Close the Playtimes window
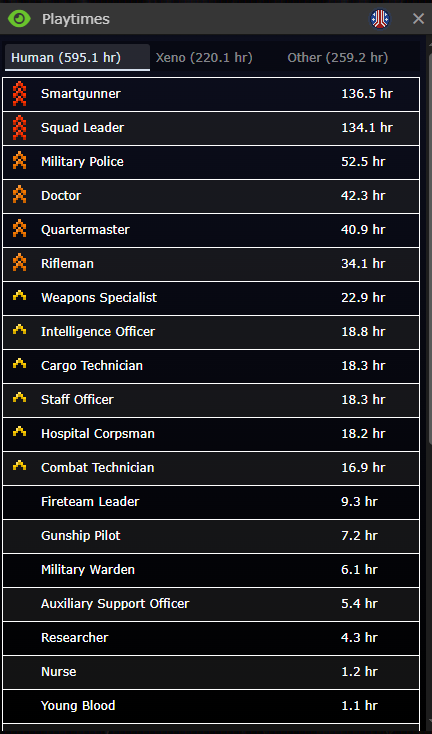This screenshot has height=734, width=432. coord(418,19)
